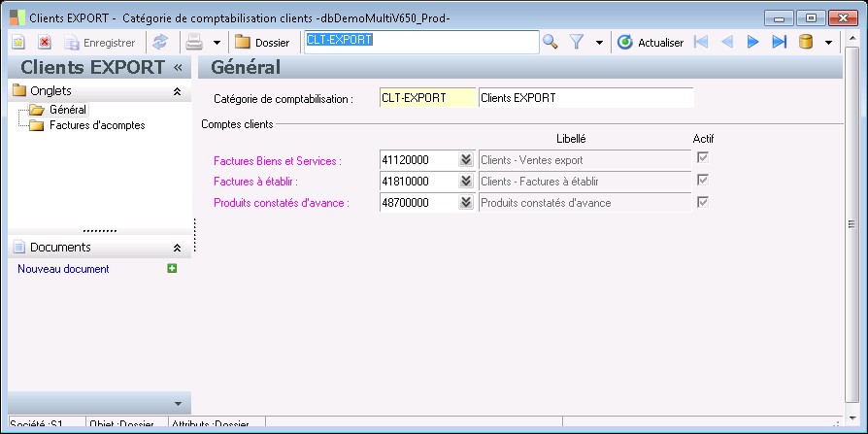Click the Clients - Ventes export libellé
This screenshot has height=434, width=868.
click(x=584, y=160)
